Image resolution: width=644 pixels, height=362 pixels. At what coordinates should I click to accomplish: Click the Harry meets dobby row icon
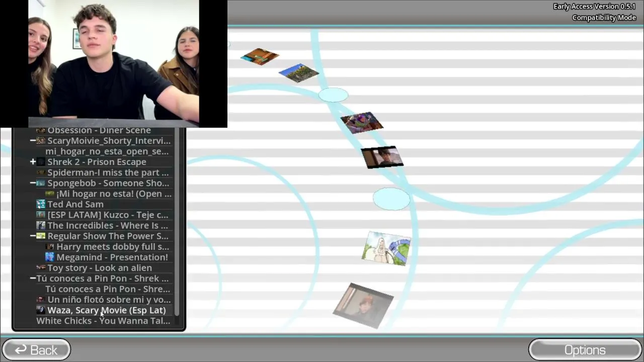[50, 247]
